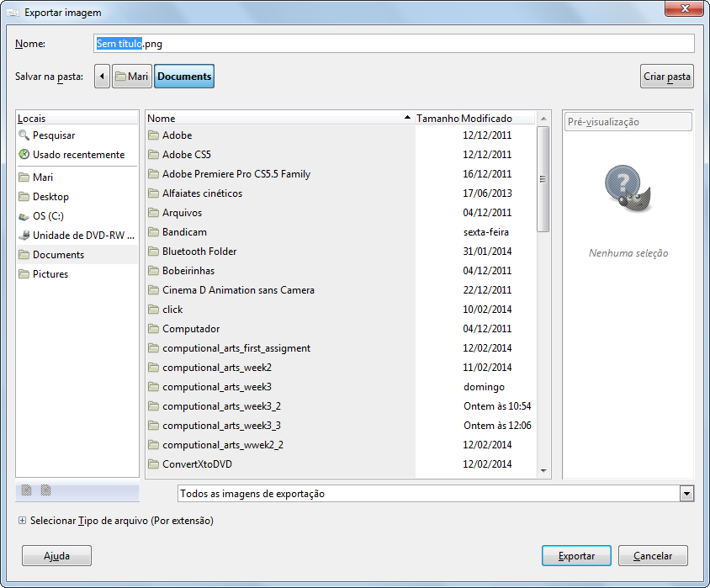This screenshot has height=588, width=710.
Task: Click the Criar pasta button
Action: (666, 77)
